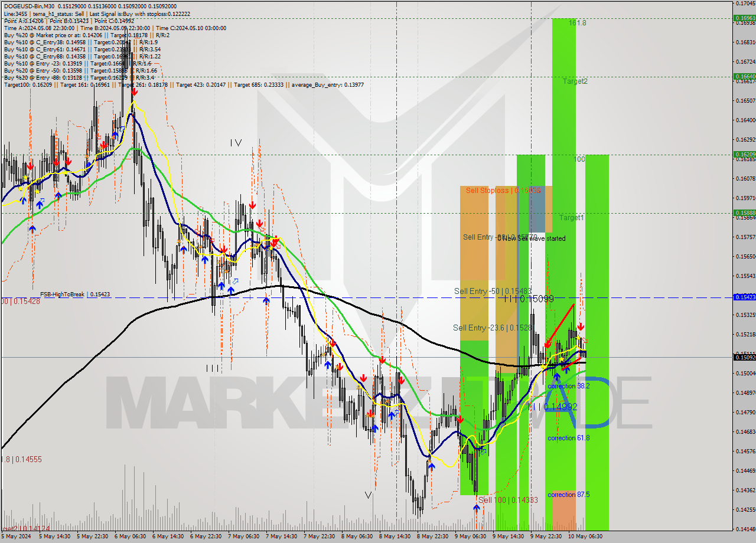Viewport: 756px width, 543px height.
Task: Select the green 0.16640 price tag
Action: coord(744,76)
